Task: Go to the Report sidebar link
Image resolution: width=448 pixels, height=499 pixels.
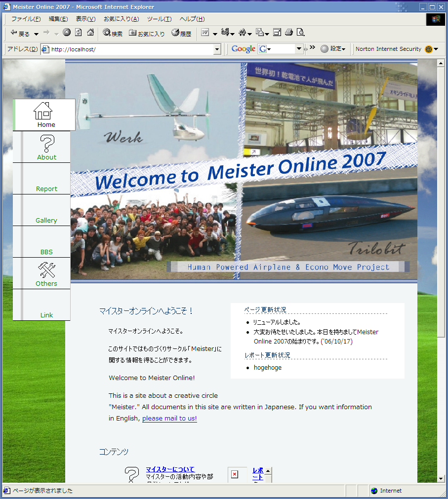Action: pyautogui.click(x=46, y=189)
